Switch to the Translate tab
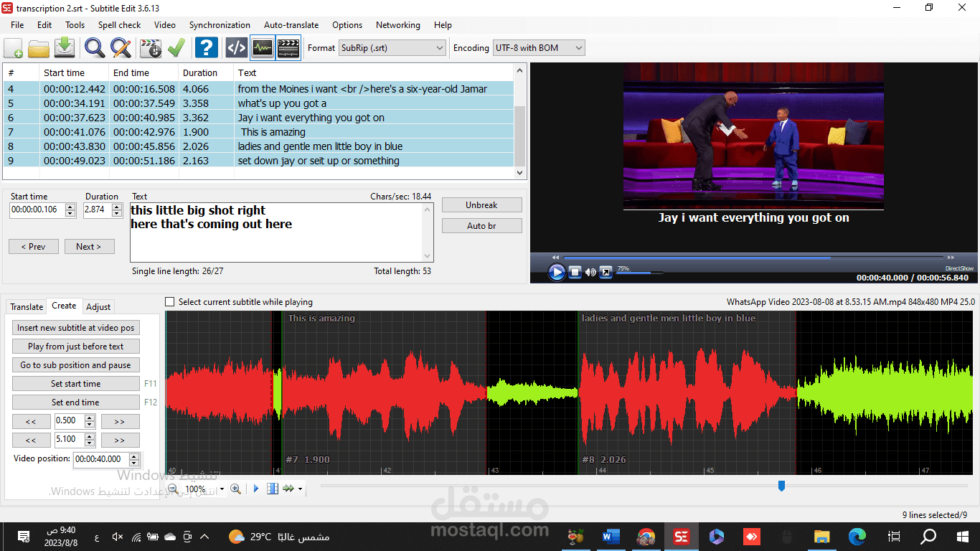This screenshot has width=980, height=551. [27, 306]
